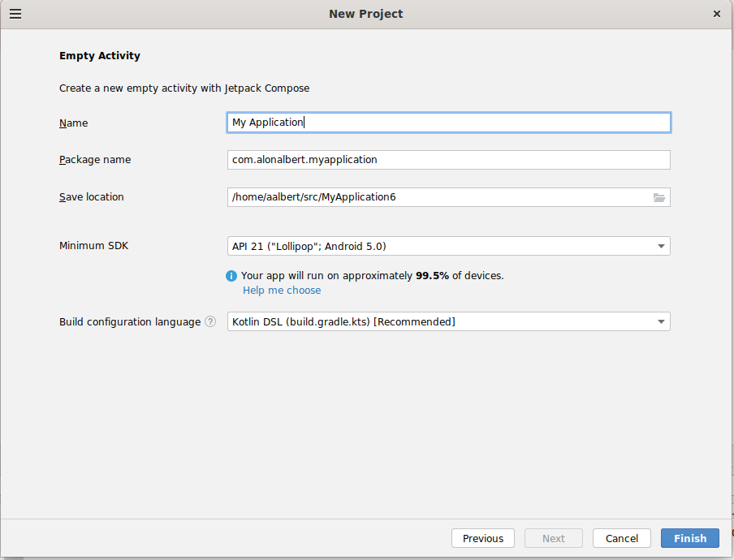Open the Help me choose link

coord(282,291)
